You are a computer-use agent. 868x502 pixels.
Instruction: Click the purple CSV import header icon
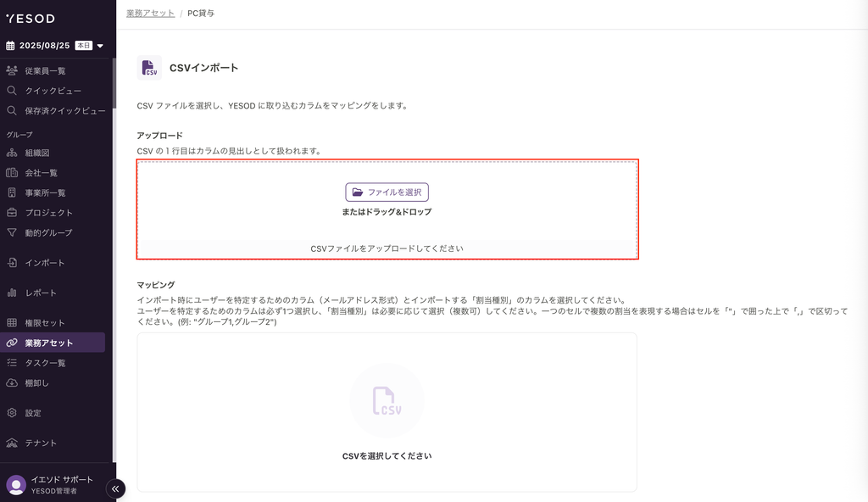coord(149,68)
